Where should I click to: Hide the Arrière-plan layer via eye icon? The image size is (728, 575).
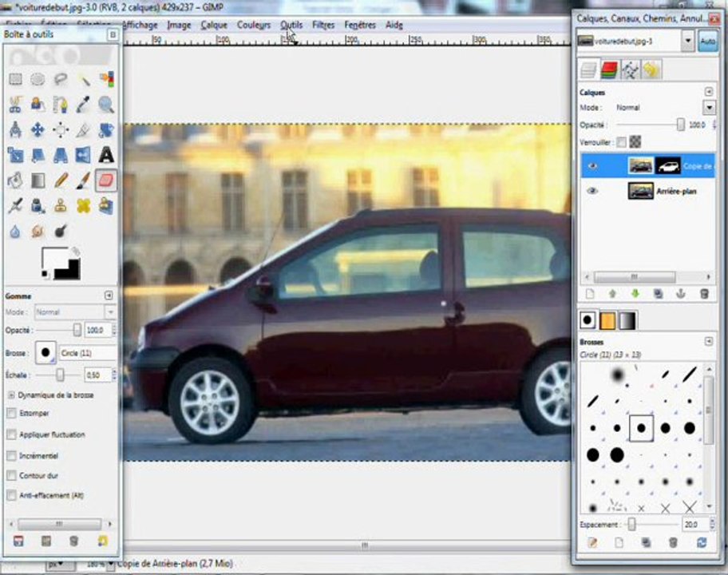pyautogui.click(x=592, y=191)
